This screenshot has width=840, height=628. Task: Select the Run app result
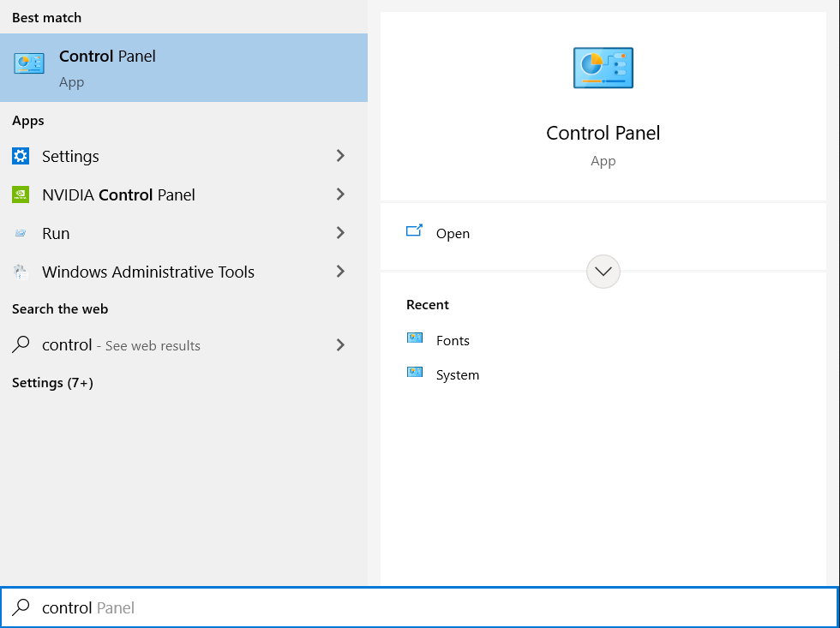click(x=183, y=233)
